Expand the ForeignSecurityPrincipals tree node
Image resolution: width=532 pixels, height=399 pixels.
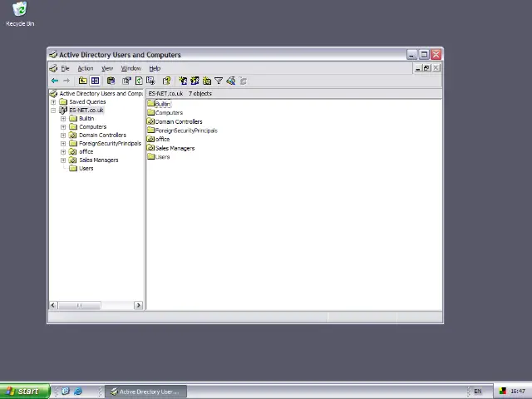tap(63, 144)
